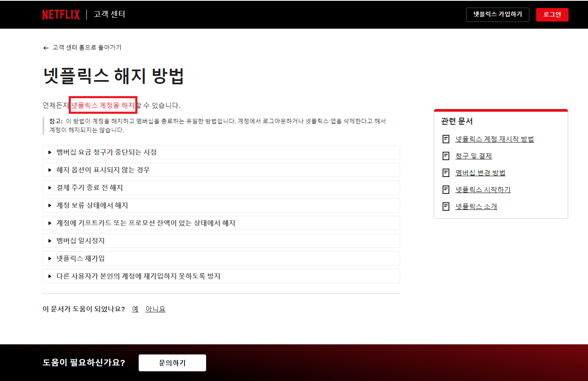This screenshot has height=381, width=588.
Task: Expand 멤버십 요금 청구가 중단되는 시점
Action: pyautogui.click(x=221, y=152)
